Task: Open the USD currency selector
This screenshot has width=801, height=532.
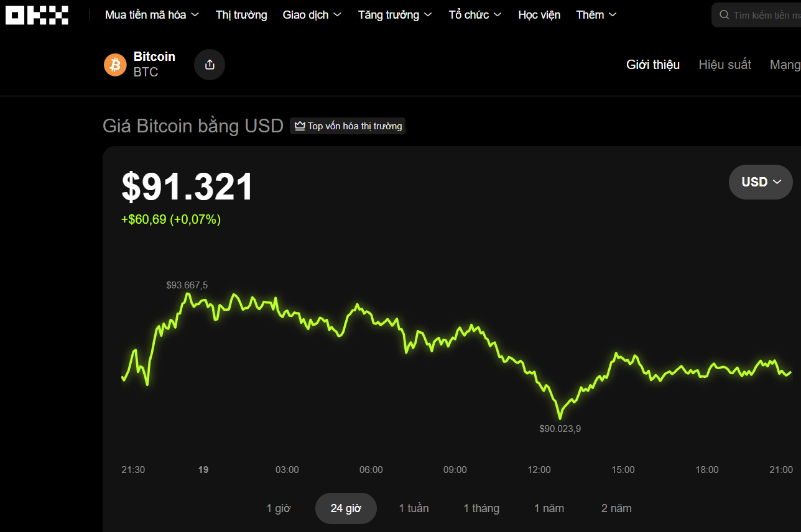Action: click(x=761, y=182)
